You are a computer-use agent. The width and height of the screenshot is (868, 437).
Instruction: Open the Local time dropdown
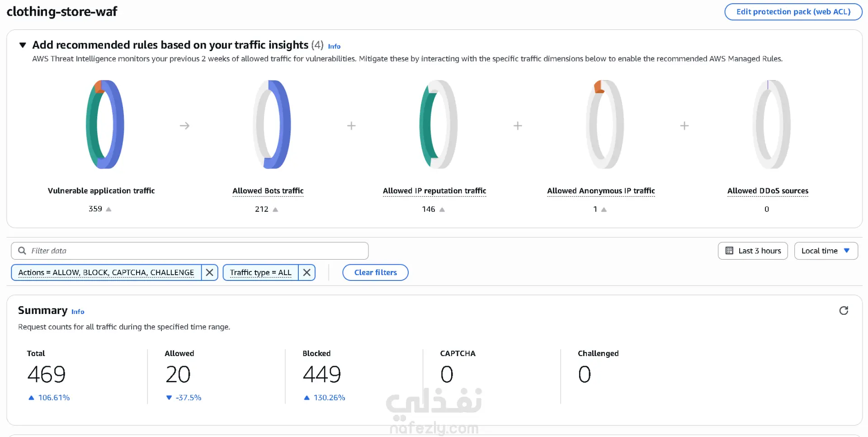[826, 251]
